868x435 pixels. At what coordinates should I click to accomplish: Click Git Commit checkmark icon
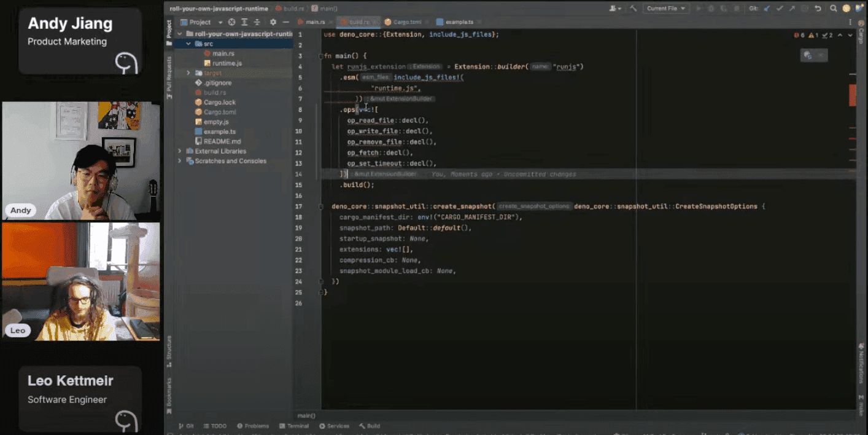(x=780, y=9)
